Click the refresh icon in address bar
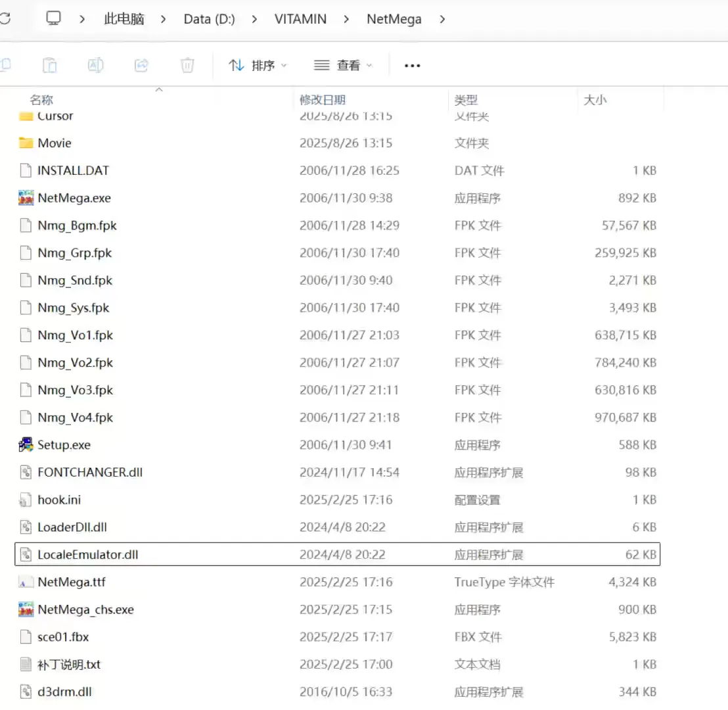 [5, 18]
